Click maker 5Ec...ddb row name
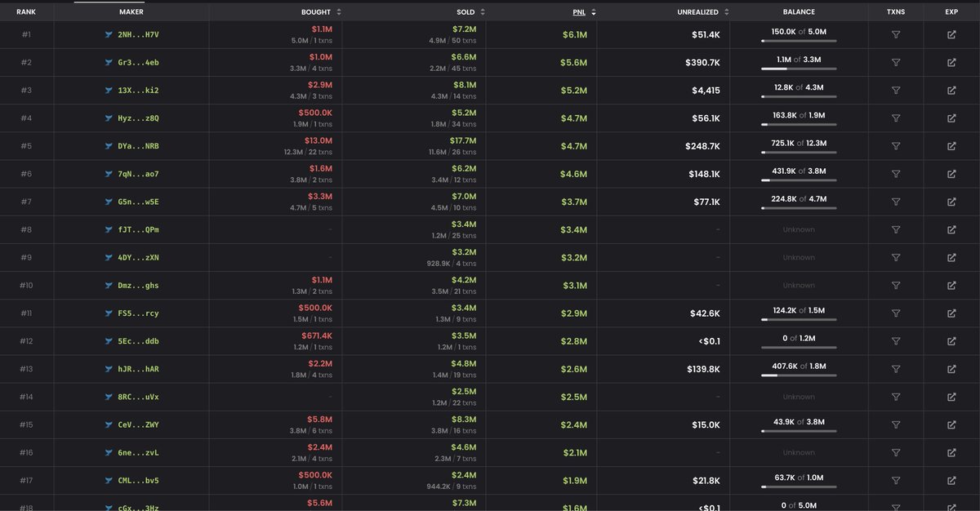Viewport: 980px width, 511px height. pyautogui.click(x=138, y=341)
